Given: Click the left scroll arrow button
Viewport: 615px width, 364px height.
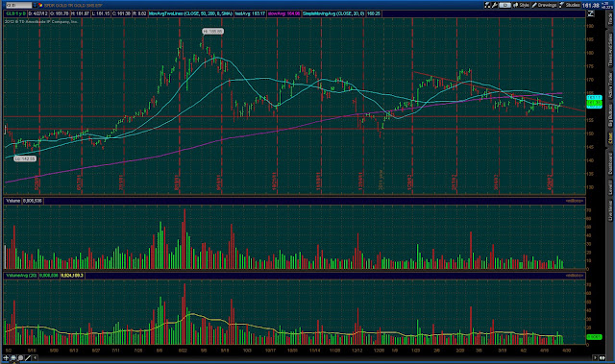Looking at the screenshot, I should (35, 357).
